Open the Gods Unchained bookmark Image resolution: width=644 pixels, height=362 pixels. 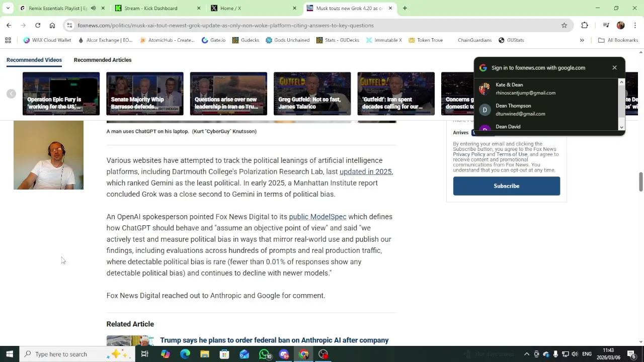point(287,40)
